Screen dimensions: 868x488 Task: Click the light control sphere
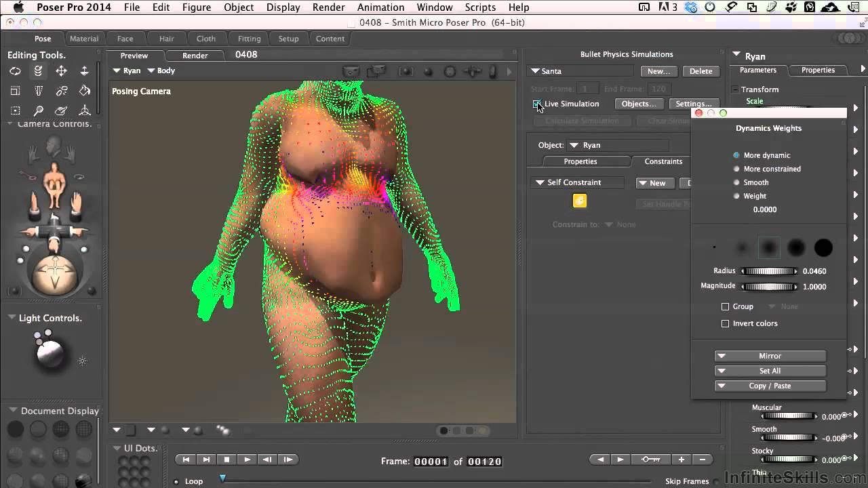tap(50, 352)
